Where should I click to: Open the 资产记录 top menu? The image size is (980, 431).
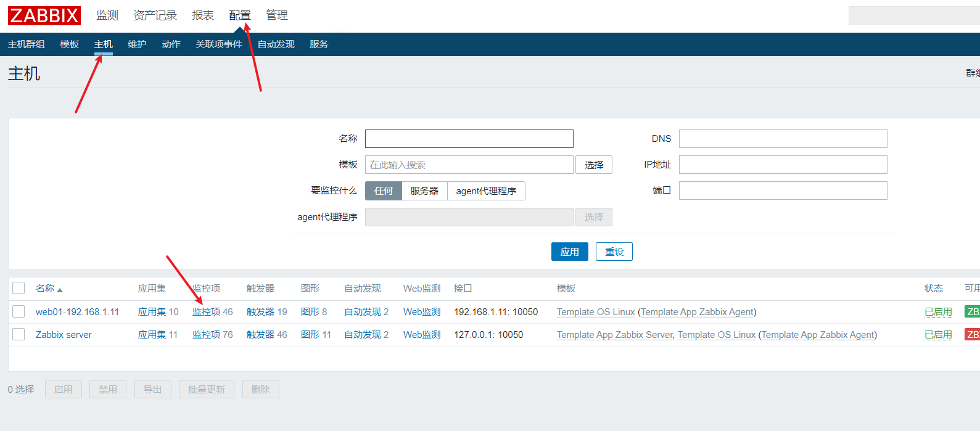(x=155, y=15)
